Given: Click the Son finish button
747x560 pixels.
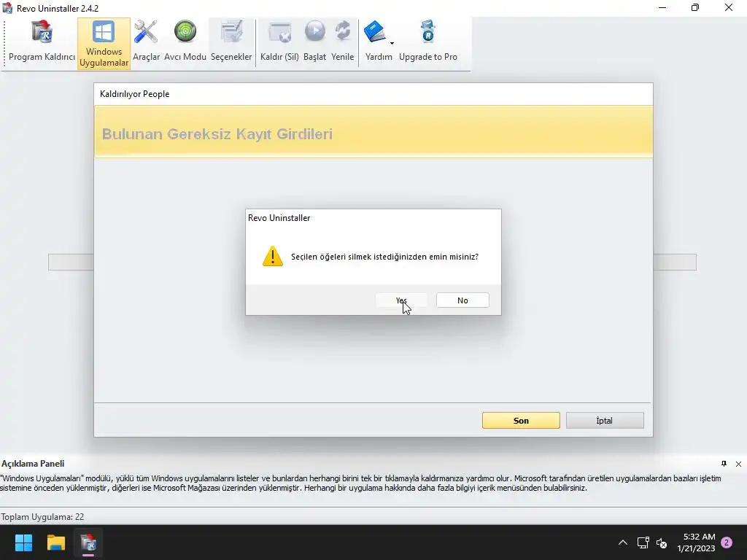Looking at the screenshot, I should click(x=521, y=421).
